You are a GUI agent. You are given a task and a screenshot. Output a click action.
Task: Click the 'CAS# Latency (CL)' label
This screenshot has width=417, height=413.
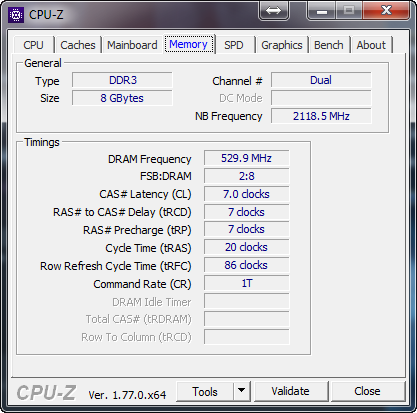(145, 194)
